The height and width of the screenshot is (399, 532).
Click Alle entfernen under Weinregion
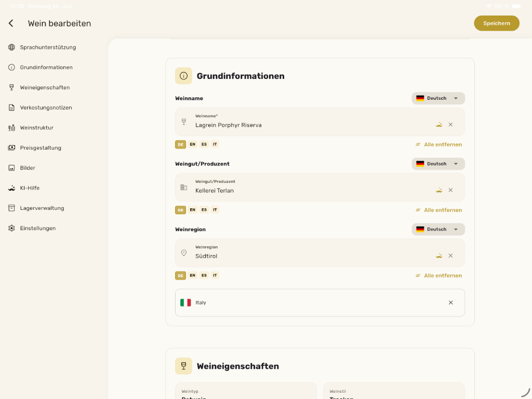(x=438, y=275)
